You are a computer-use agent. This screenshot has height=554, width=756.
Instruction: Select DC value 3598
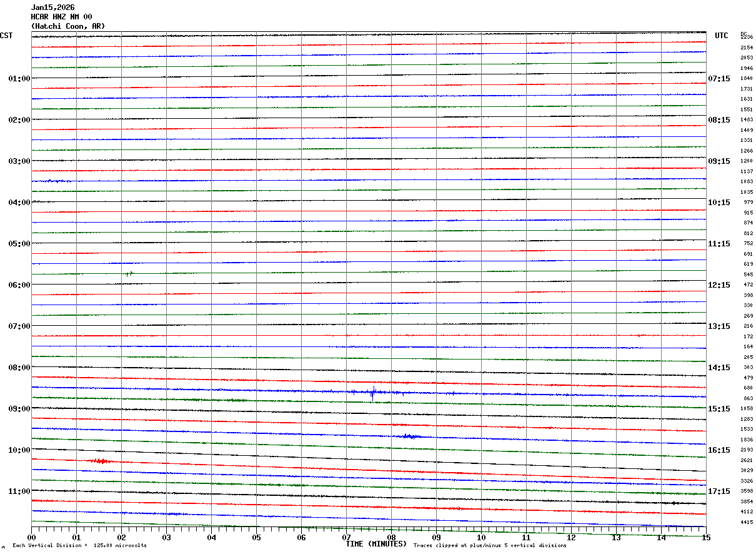[747, 491]
